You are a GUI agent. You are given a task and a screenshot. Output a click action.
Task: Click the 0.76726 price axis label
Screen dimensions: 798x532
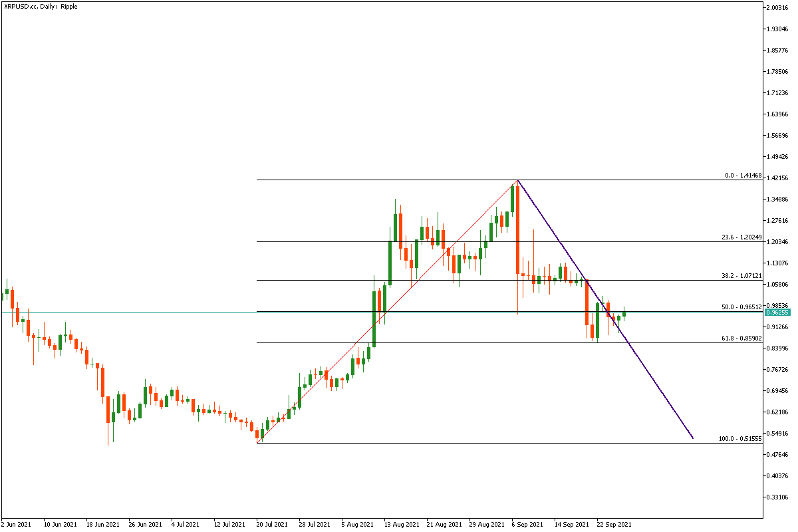pyautogui.click(x=777, y=370)
